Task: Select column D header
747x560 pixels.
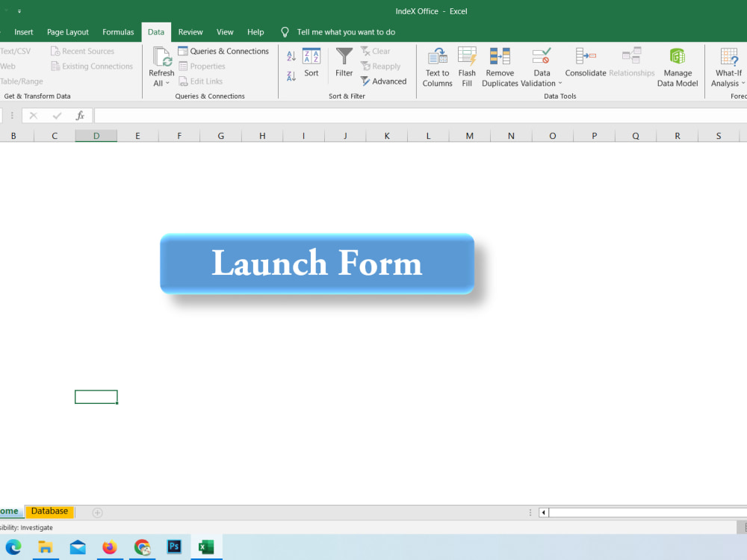Action: (96, 136)
